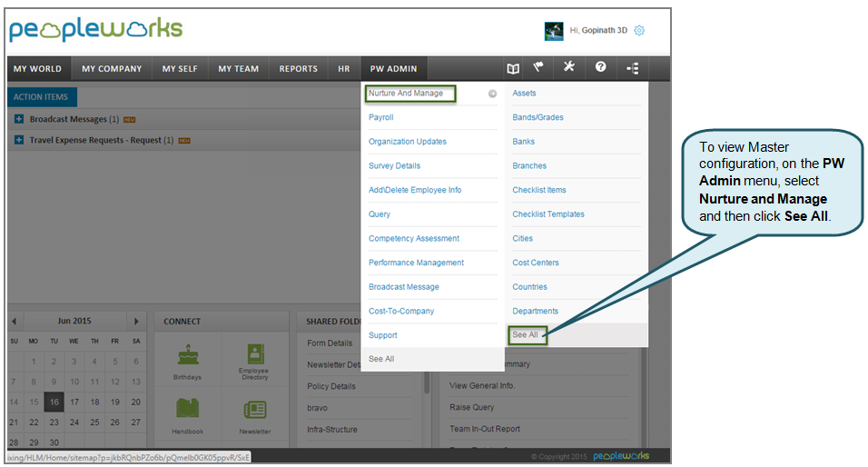Viewport: 868px width, 467px height.
Task: Open Payroll from PW Admin menu
Action: tap(381, 117)
